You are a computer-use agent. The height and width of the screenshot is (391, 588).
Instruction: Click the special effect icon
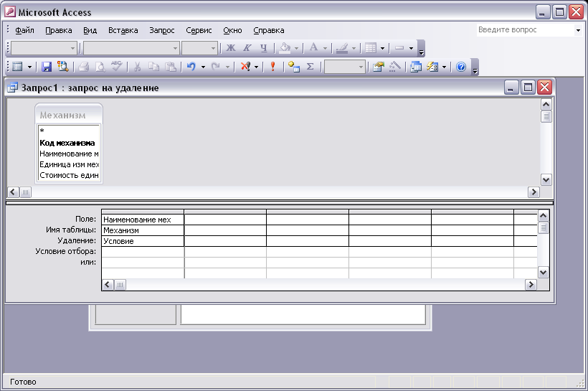point(399,48)
